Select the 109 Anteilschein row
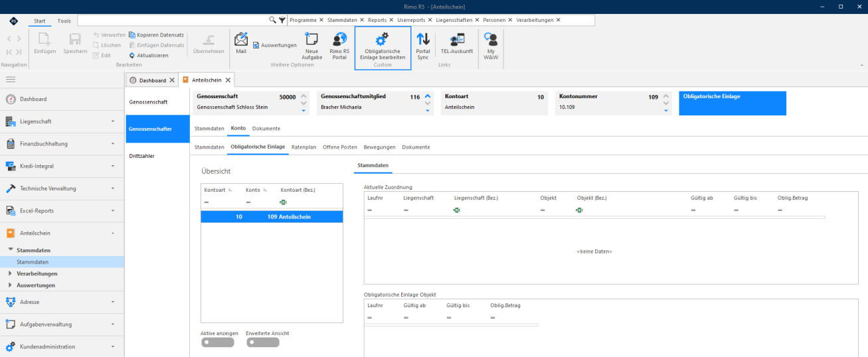 click(272, 216)
